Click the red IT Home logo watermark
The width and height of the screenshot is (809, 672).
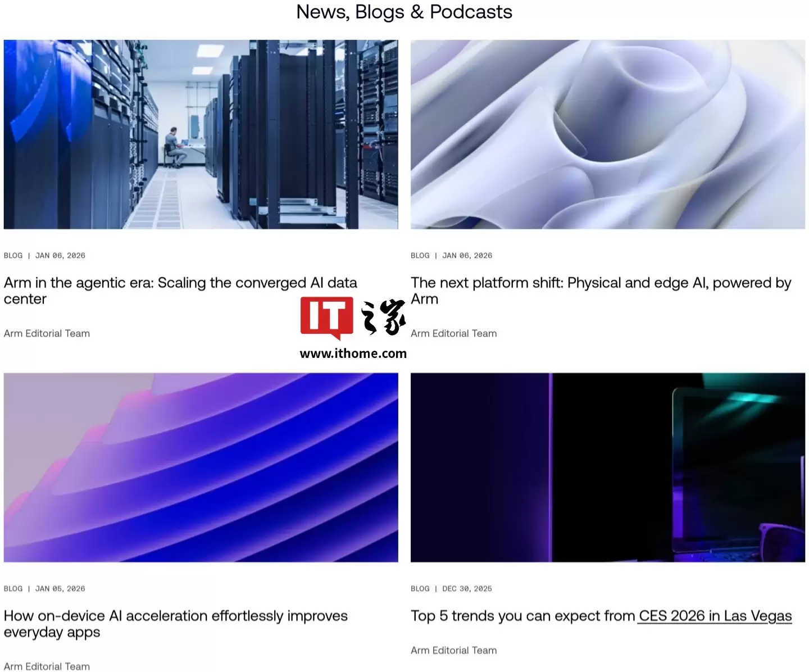click(x=326, y=317)
